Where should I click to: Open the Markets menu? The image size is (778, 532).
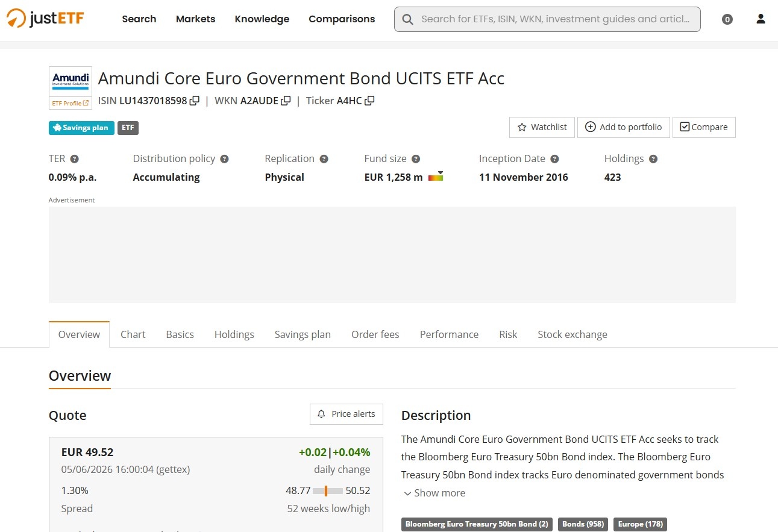pyautogui.click(x=196, y=19)
